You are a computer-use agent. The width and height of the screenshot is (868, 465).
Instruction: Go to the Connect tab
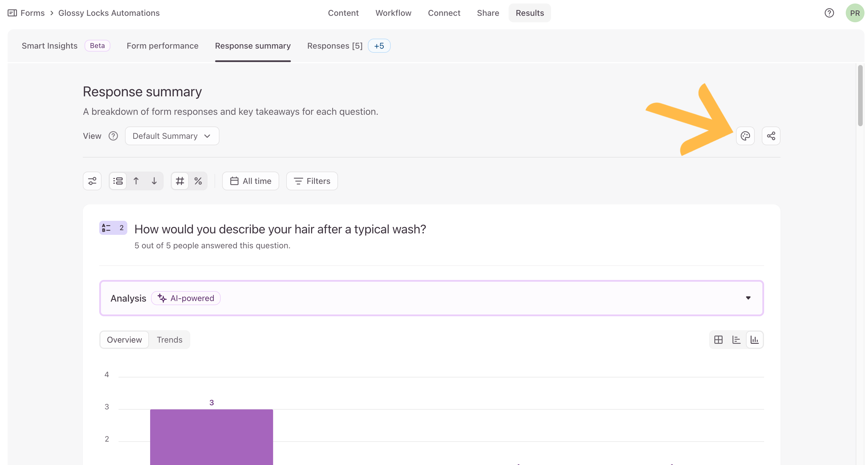pyautogui.click(x=444, y=13)
